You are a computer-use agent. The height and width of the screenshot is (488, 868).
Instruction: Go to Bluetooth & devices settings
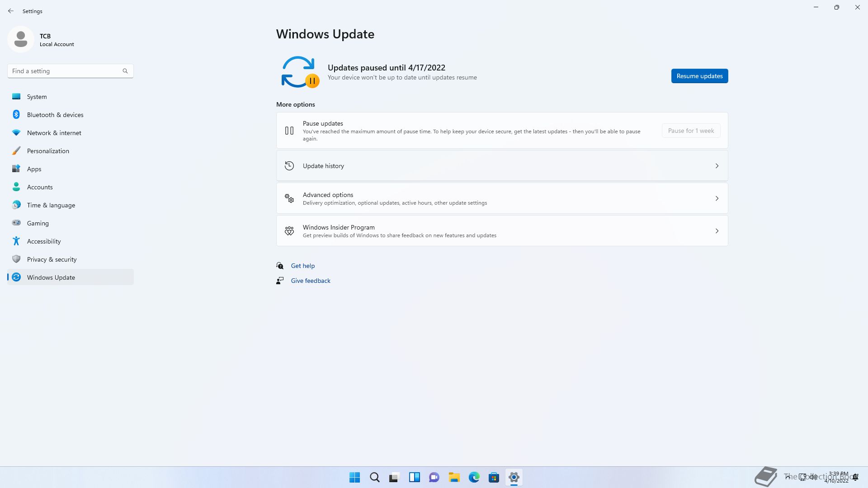pyautogui.click(x=71, y=114)
